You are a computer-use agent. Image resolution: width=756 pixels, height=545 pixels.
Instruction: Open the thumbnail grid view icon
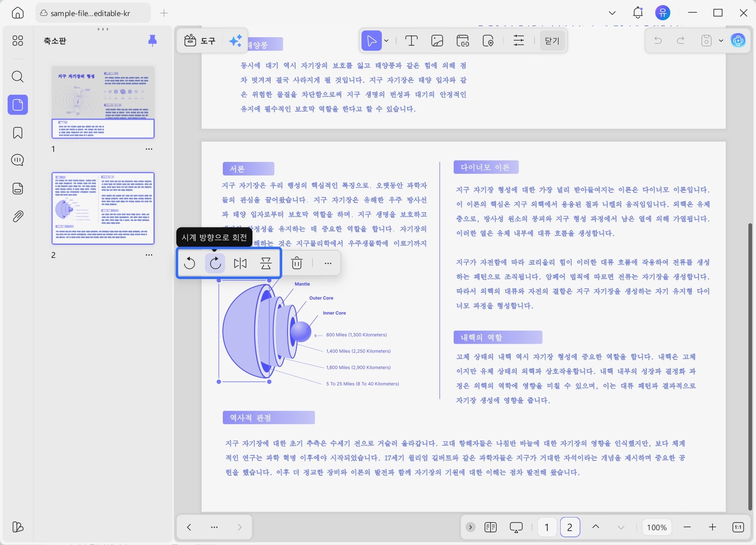tap(18, 41)
